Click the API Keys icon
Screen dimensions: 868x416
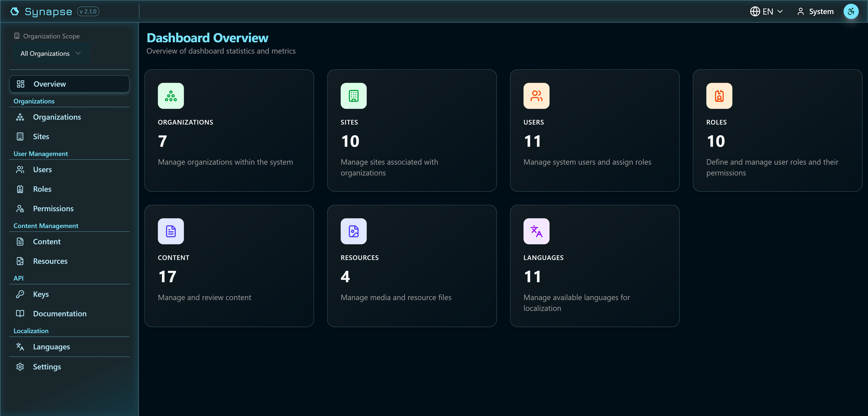pyautogui.click(x=20, y=294)
